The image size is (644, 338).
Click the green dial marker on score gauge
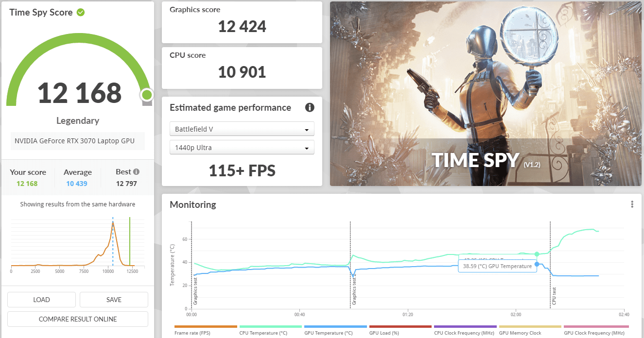[x=146, y=95]
